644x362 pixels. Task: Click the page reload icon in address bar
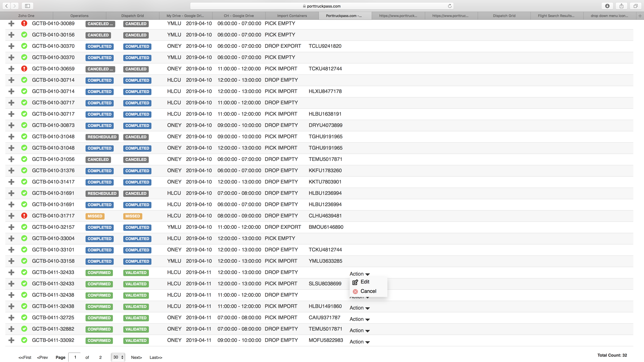click(x=450, y=6)
